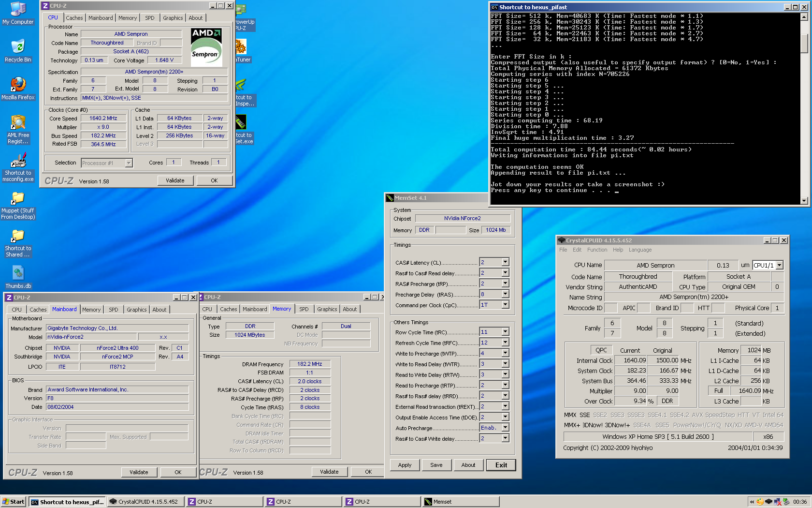Expand the Refresh Cycle Time (tRFC) dropdown
812x508 pixels.
pyautogui.click(x=505, y=343)
